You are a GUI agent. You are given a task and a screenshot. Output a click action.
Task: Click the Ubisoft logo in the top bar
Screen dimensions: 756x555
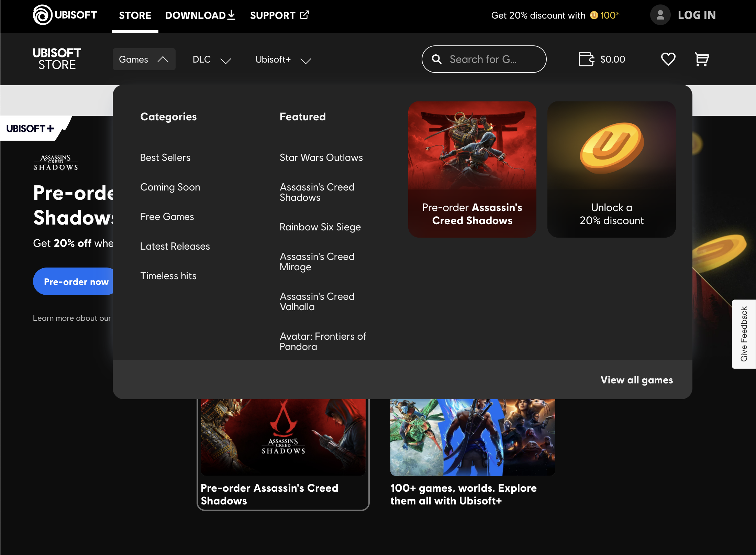(x=64, y=15)
